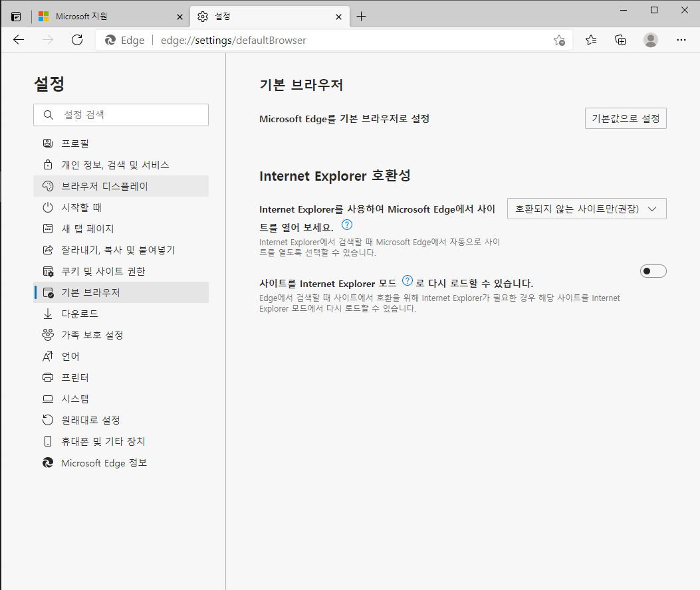Click the magnifier icon in 설정 검색

coord(49,115)
